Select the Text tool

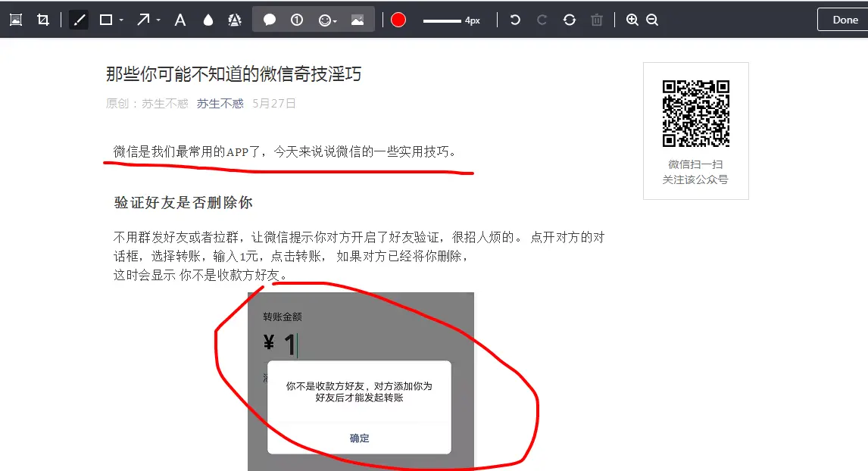(x=180, y=20)
